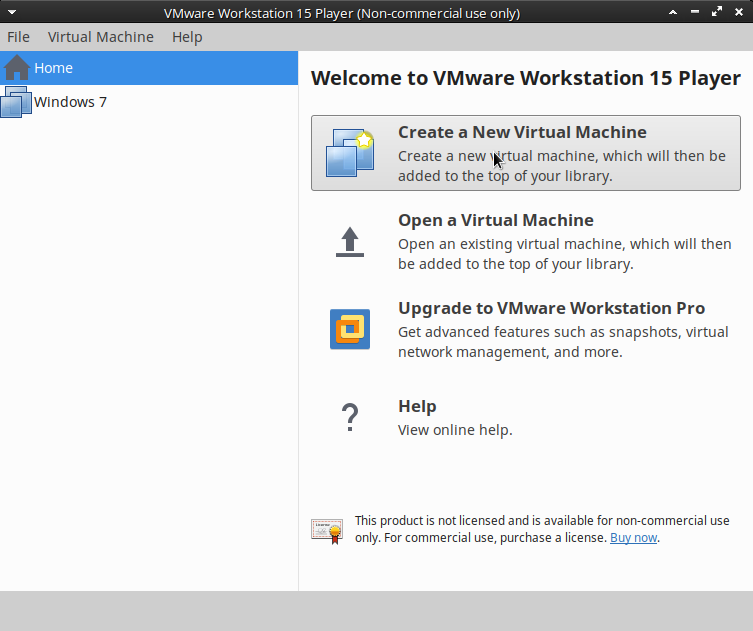Screen dimensions: 753x631
Task: Click the Home house icon
Action: point(17,68)
